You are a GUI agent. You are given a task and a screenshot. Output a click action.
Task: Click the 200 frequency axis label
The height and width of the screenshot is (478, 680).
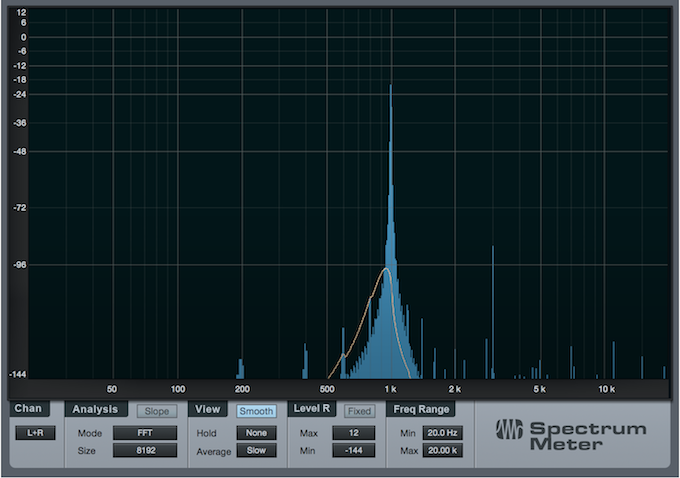tap(242, 389)
